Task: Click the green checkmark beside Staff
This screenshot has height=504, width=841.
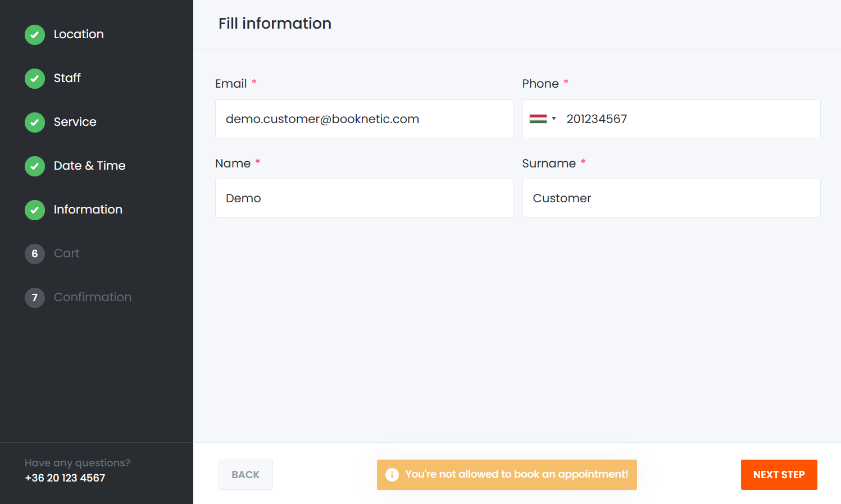Action: [x=35, y=79]
